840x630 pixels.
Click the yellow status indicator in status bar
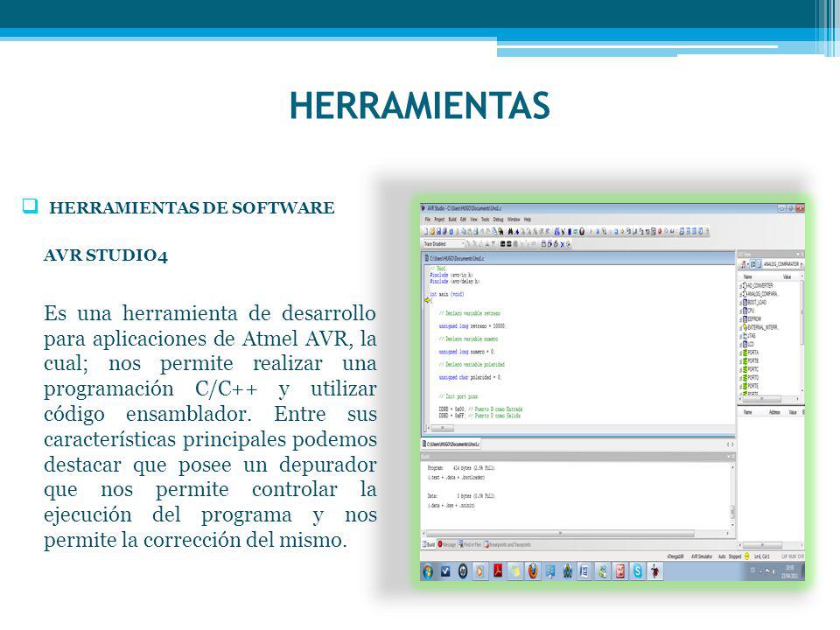tap(746, 556)
